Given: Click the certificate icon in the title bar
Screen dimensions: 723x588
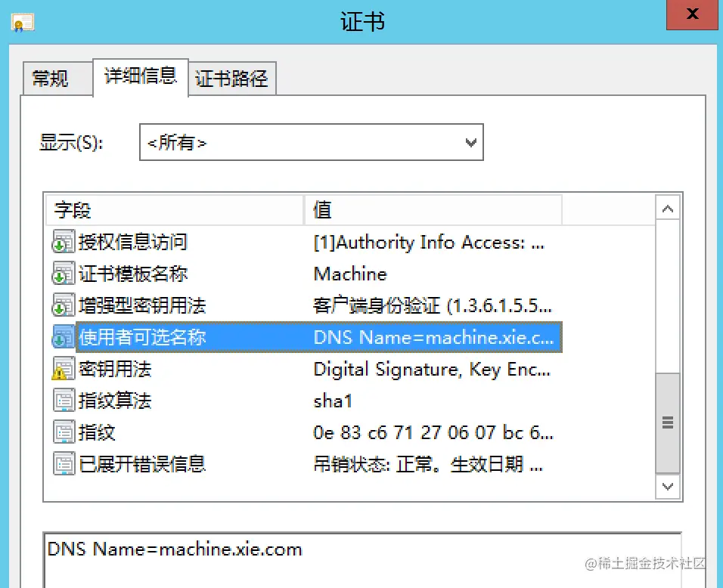Looking at the screenshot, I should [23, 23].
